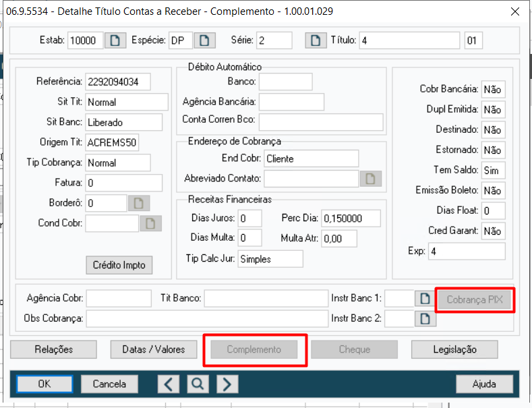Click the Cred Garant value Não
Viewport: 532px width, 408px height.
[x=494, y=231]
